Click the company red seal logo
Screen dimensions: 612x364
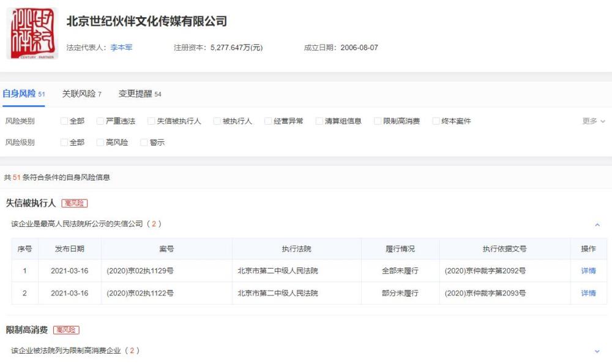pos(32,34)
